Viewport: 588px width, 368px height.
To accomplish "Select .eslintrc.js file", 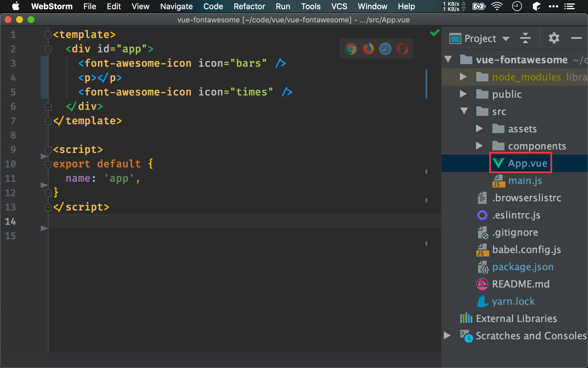I will tap(516, 215).
